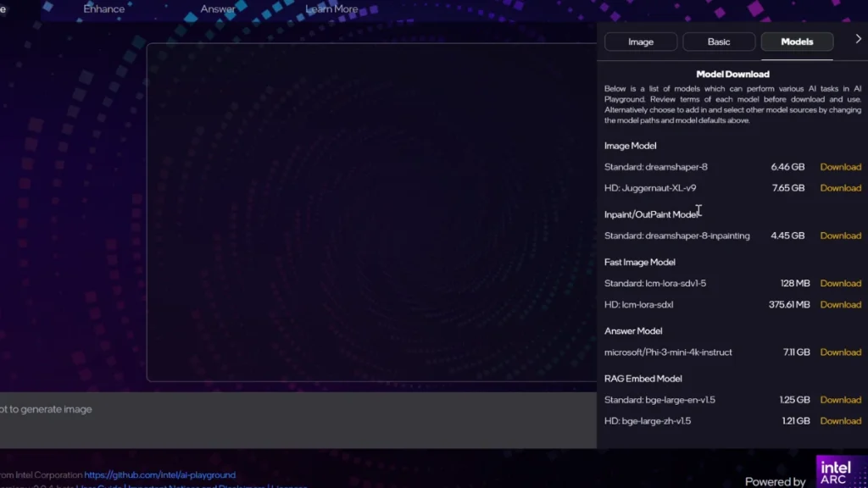Open the Answer mode in top navigation
The width and height of the screenshot is (868, 488).
click(218, 8)
